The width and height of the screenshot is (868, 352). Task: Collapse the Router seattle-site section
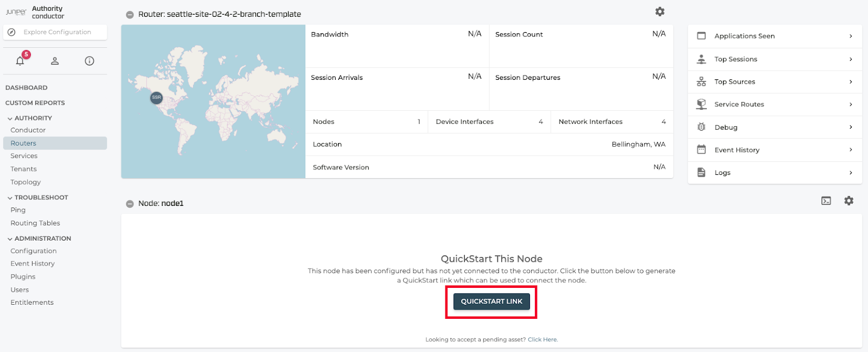pos(130,15)
